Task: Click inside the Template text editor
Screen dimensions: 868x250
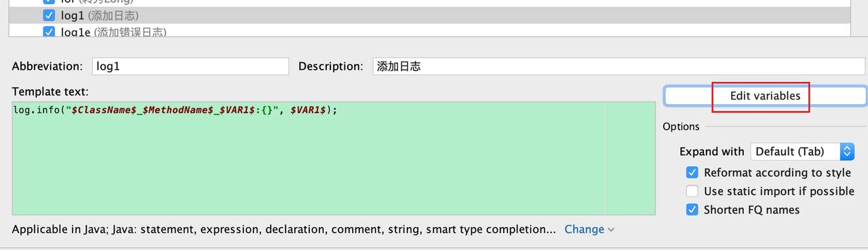Action: tap(334, 159)
